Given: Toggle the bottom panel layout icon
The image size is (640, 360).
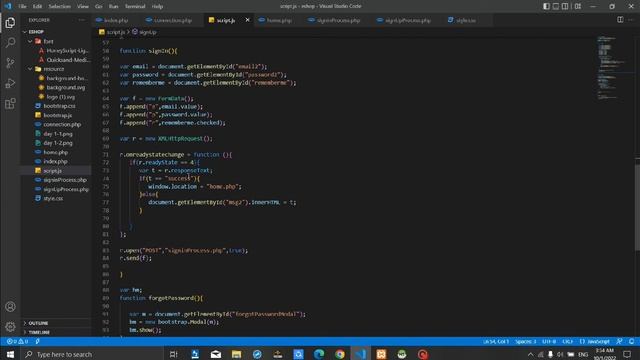Looking at the screenshot, I should [556, 6].
